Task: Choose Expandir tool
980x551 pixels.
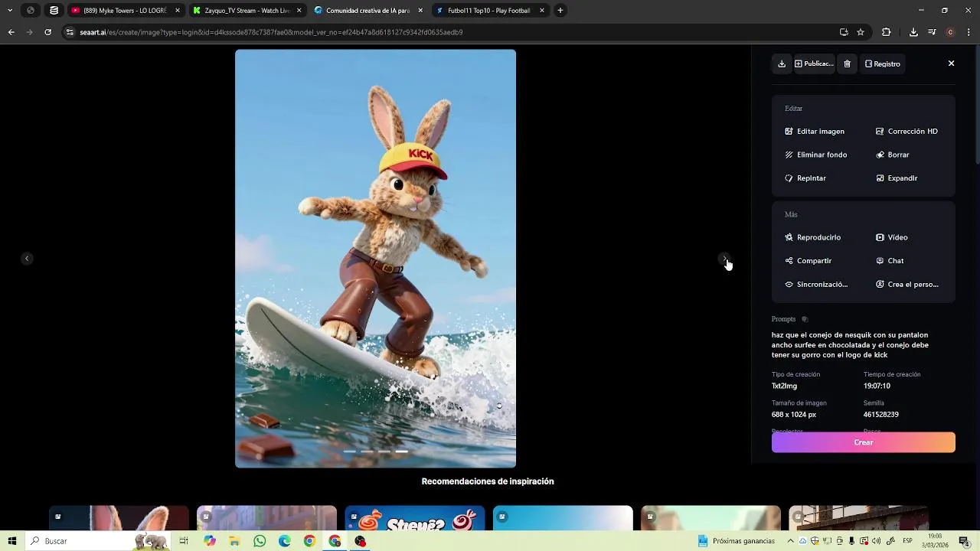Action: tap(897, 178)
